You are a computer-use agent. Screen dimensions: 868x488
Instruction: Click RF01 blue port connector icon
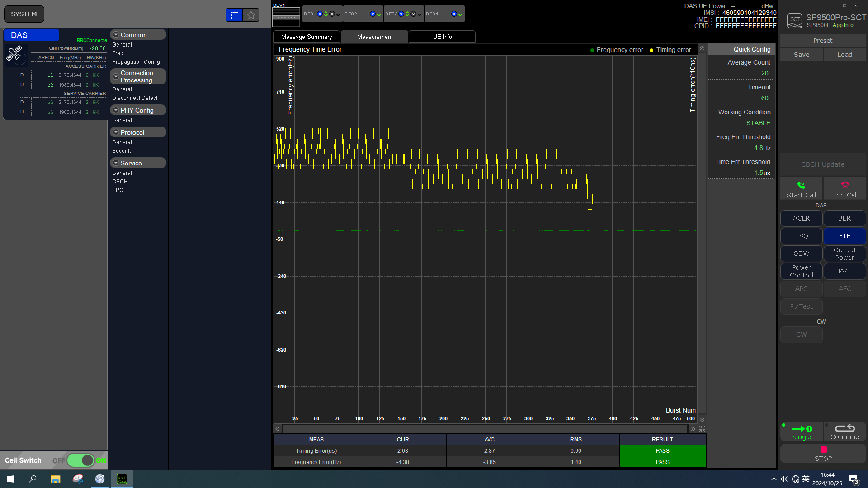point(320,14)
